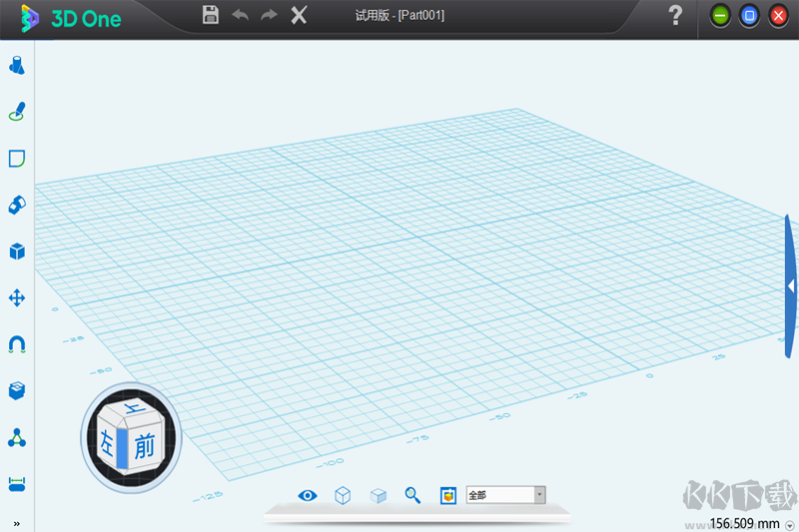
Task: Enable the magnet snap/auto-attach tool
Action: pyautogui.click(x=16, y=343)
